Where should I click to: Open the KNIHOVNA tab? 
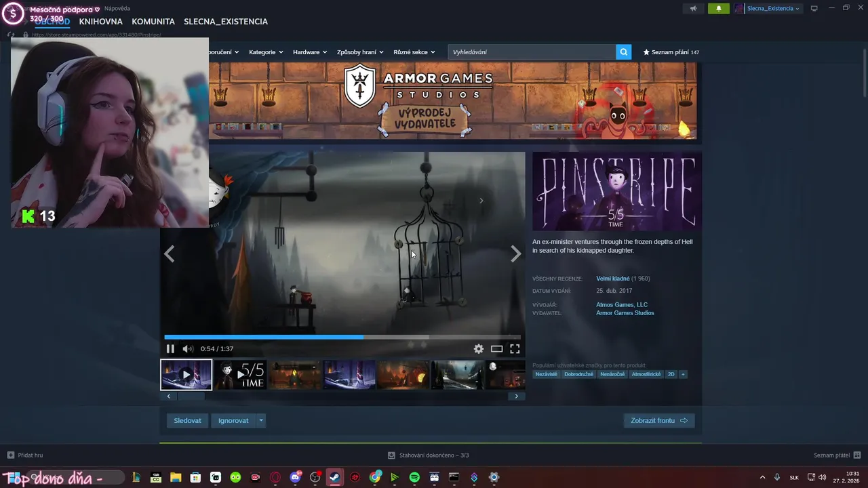tap(101, 22)
